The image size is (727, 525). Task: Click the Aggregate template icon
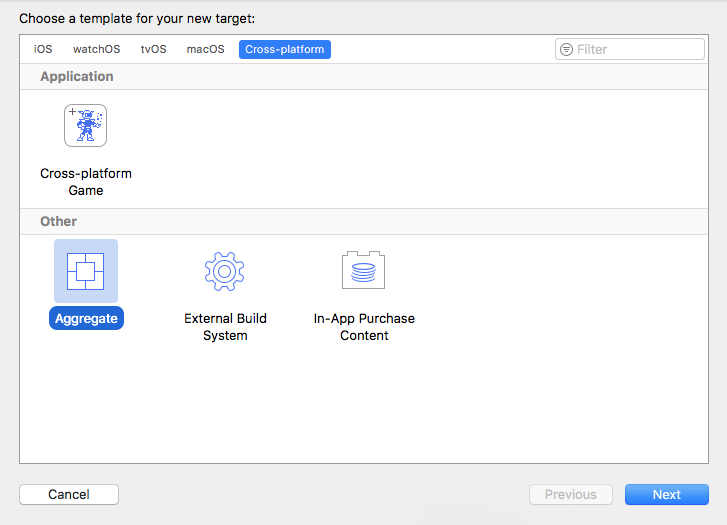click(x=85, y=270)
